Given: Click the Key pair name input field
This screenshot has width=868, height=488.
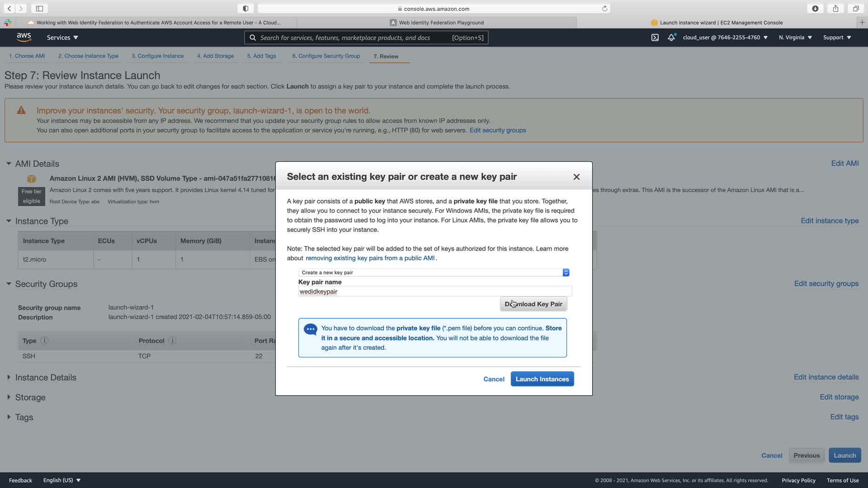Looking at the screenshot, I should [x=435, y=292].
